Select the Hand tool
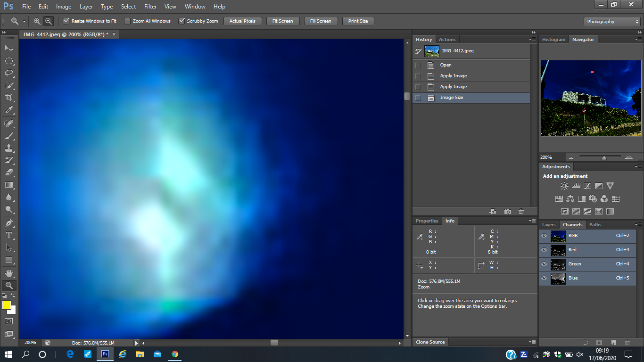Viewport: 644px width, 362px height. pos(8,273)
